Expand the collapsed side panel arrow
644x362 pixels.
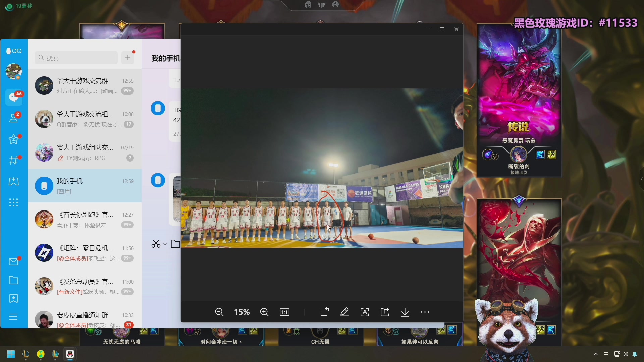click(641, 179)
